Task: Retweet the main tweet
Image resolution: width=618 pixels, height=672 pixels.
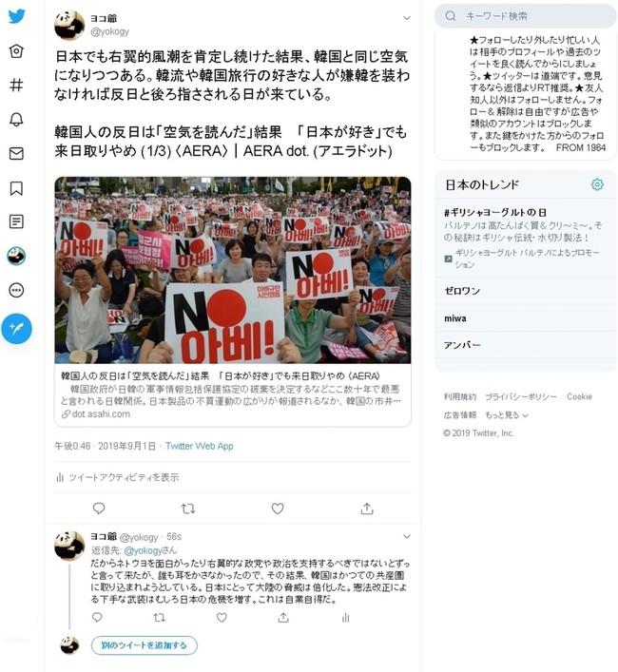Action: tap(188, 509)
